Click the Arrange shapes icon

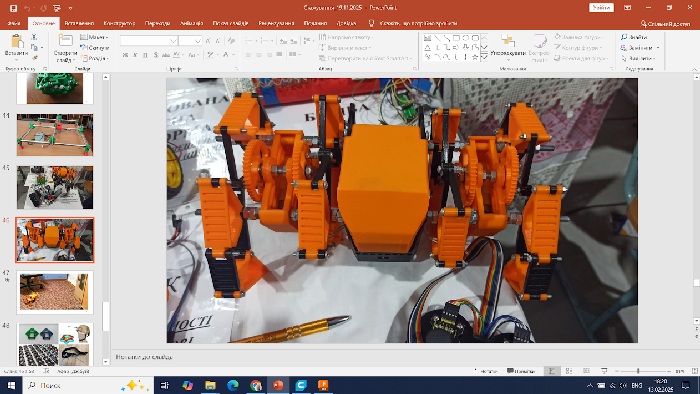click(x=508, y=41)
